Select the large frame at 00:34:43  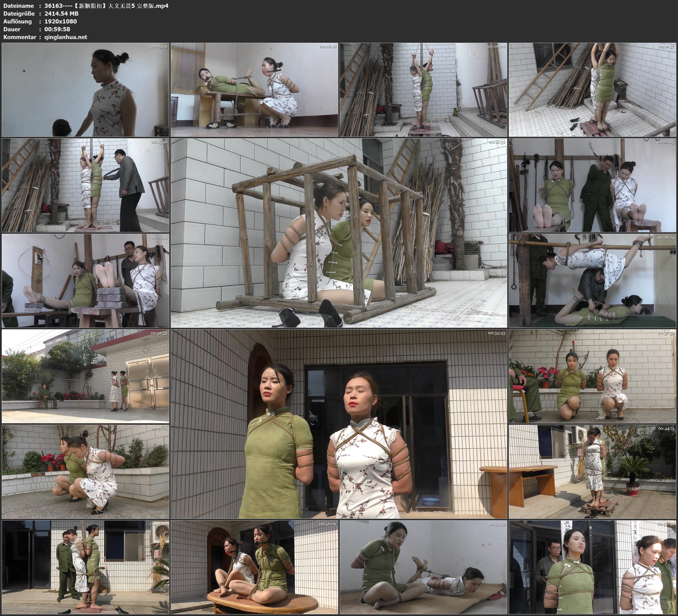coord(339,424)
